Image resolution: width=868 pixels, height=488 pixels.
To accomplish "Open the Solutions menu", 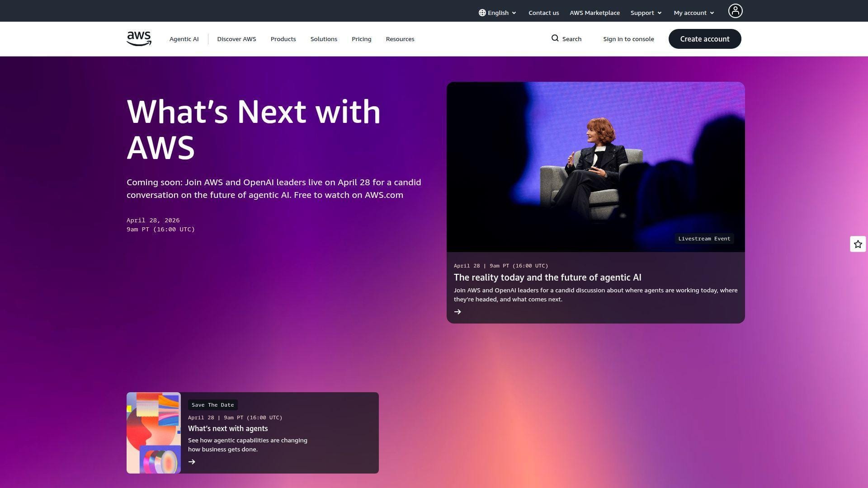I will [324, 39].
